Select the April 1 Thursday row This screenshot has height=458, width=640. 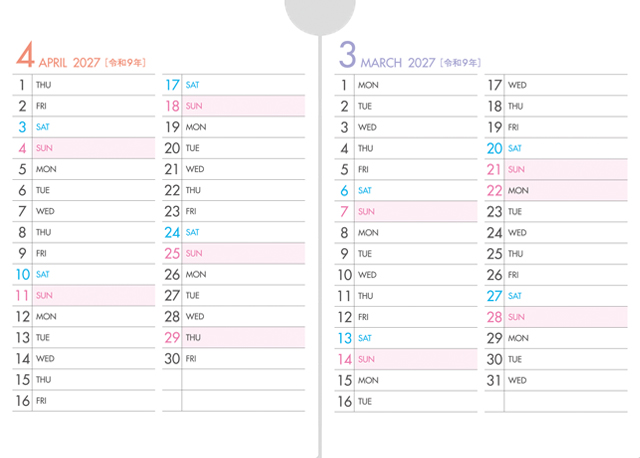pyautogui.click(x=84, y=85)
